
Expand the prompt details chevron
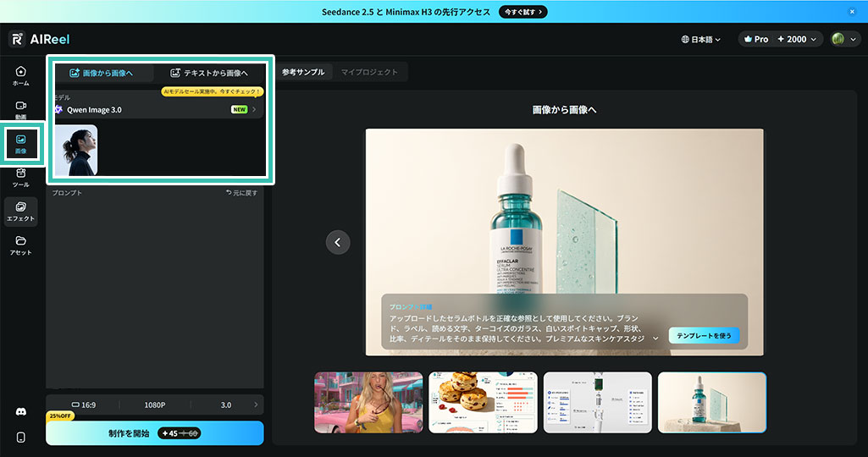(655, 338)
